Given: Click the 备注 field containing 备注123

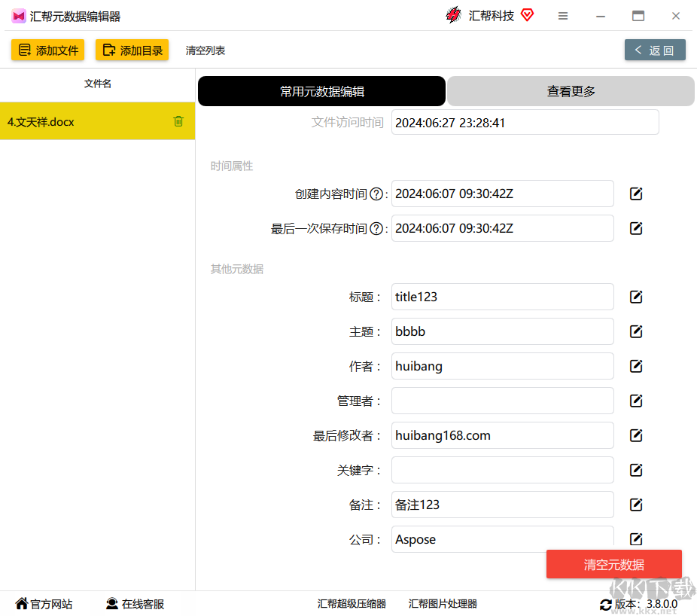Looking at the screenshot, I should click(x=502, y=505).
